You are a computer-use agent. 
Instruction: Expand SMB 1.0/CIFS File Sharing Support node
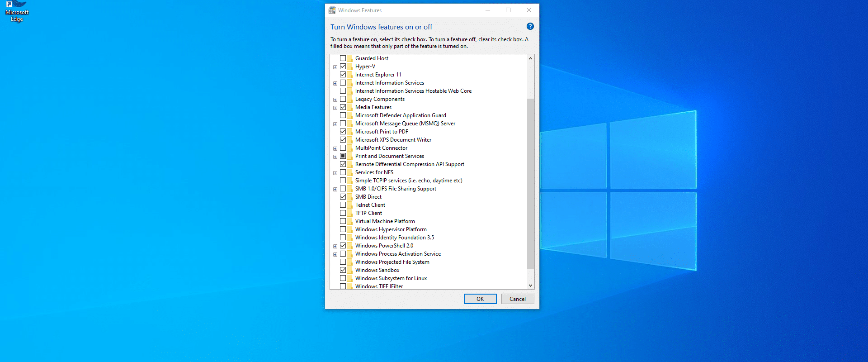(335, 189)
